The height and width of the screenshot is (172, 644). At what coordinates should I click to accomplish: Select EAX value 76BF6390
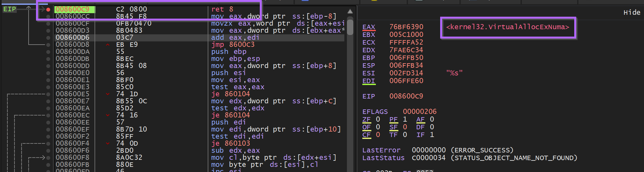coord(406,27)
